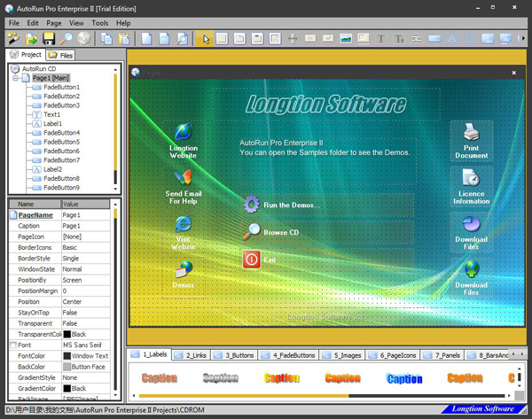Click the TransparentColor black swatch
The height and width of the screenshot is (419, 532).
point(67,334)
